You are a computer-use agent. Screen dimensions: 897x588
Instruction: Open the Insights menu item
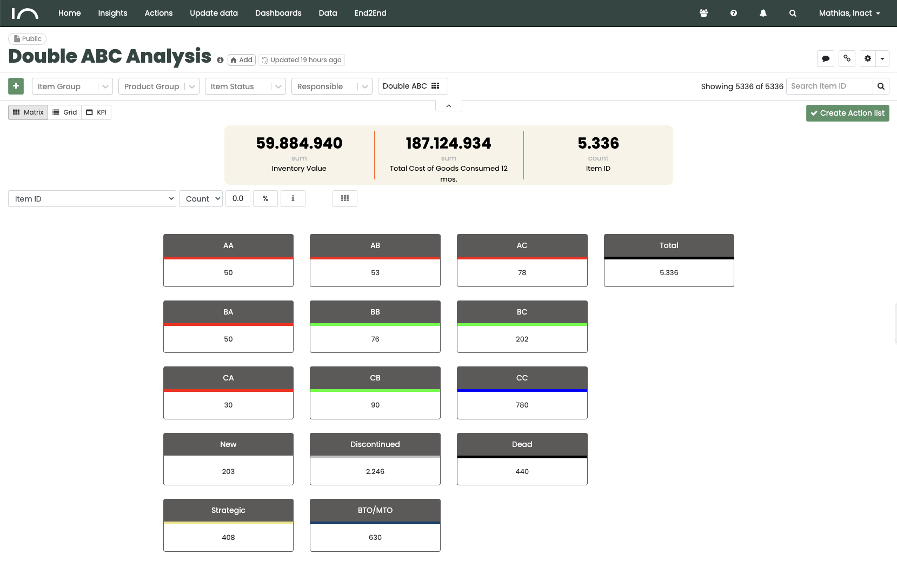(112, 13)
